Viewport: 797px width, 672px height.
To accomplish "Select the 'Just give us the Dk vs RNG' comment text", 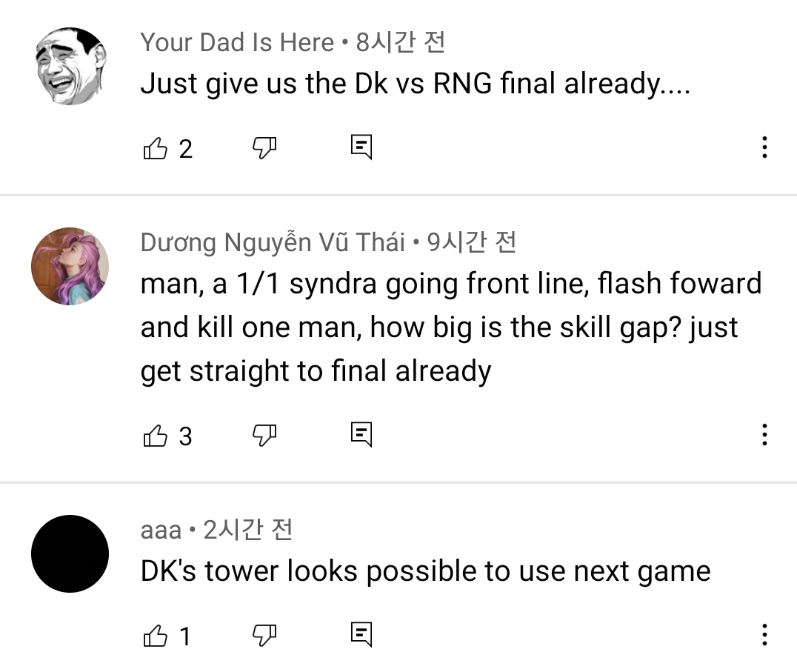I will click(x=416, y=84).
